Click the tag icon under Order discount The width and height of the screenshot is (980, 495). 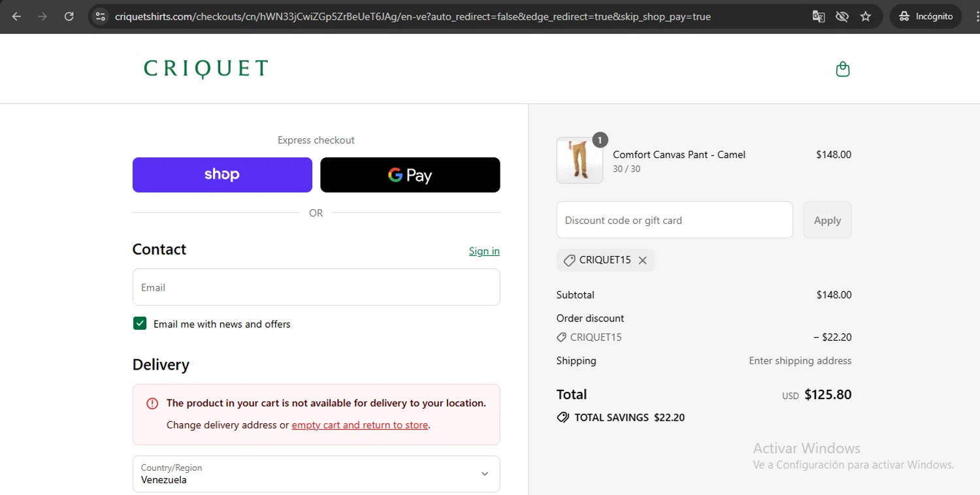pos(561,337)
